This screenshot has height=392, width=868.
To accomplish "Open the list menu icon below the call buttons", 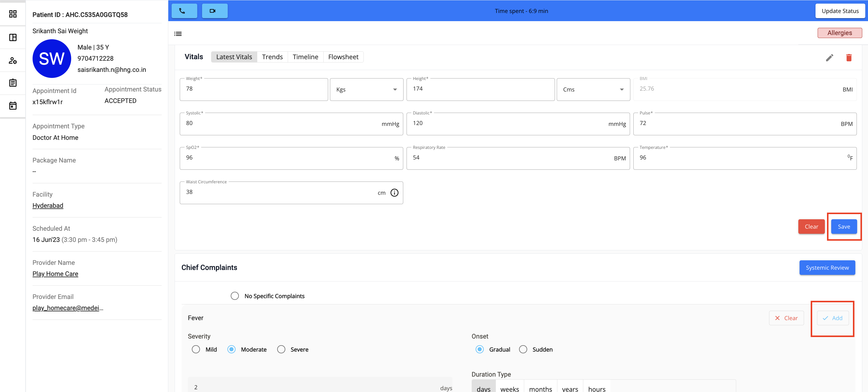I will (x=178, y=34).
